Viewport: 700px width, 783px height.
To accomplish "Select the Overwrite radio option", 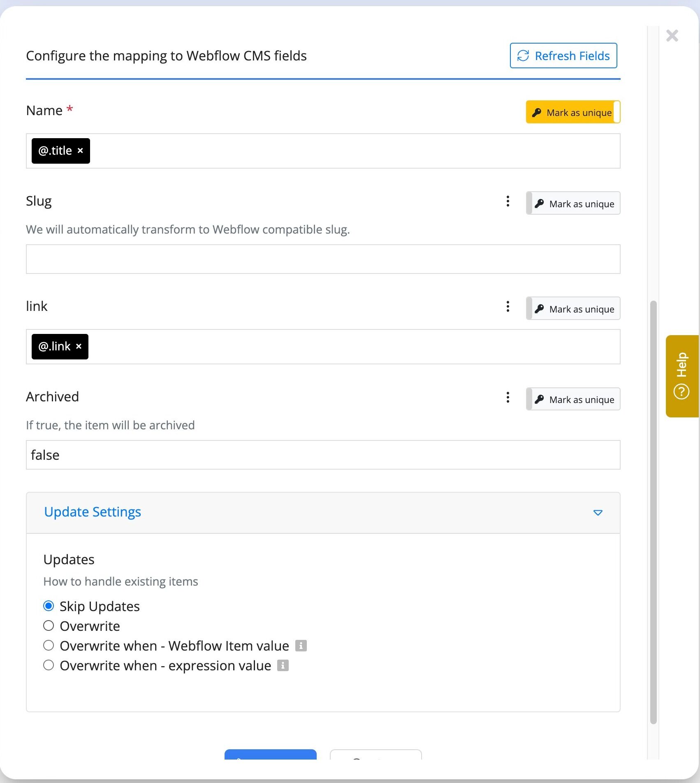I will point(49,625).
